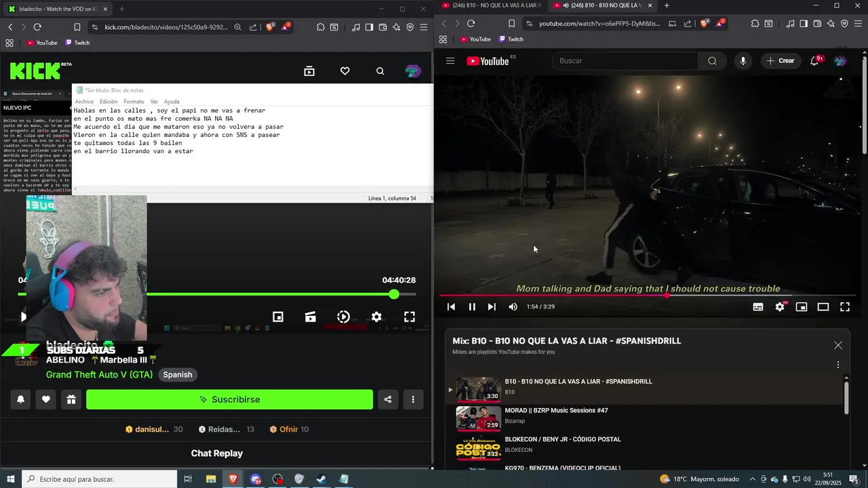Click the KICK logo
The width and height of the screenshot is (868, 488).
click(35, 70)
